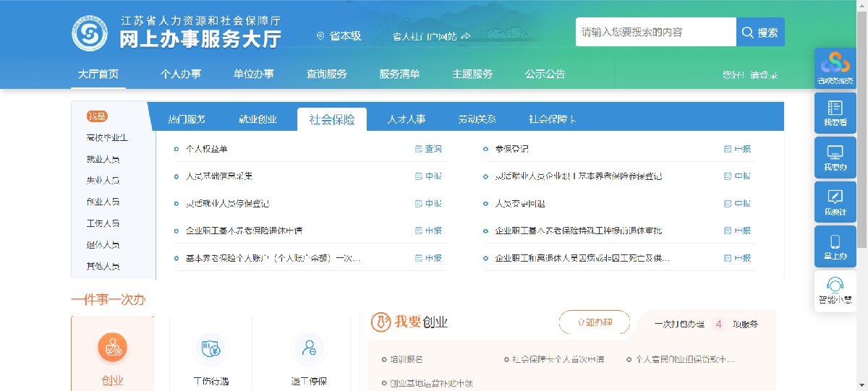Switch to the 就业创业 tab
Viewport: 868px width, 391px height.
coord(258,119)
